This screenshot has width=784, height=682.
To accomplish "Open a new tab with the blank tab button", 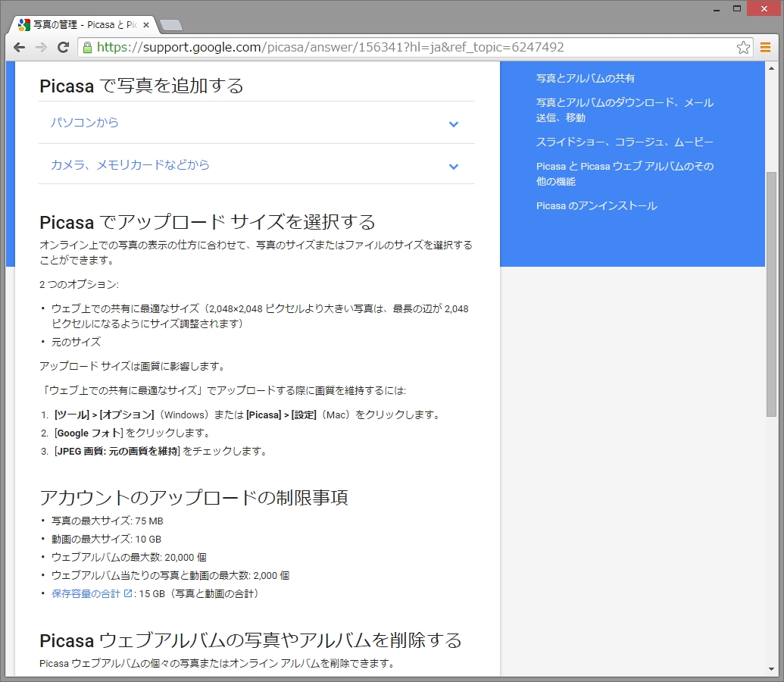I will click(171, 25).
